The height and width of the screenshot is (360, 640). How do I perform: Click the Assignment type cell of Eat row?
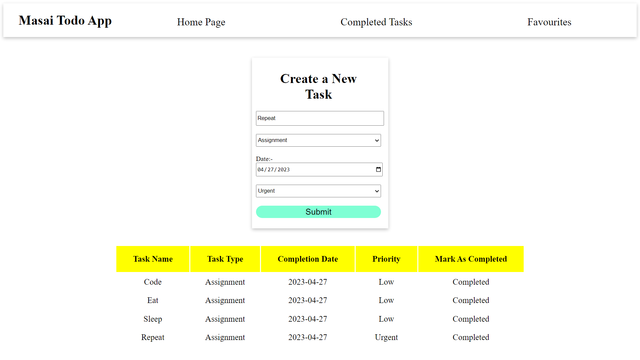(x=225, y=300)
